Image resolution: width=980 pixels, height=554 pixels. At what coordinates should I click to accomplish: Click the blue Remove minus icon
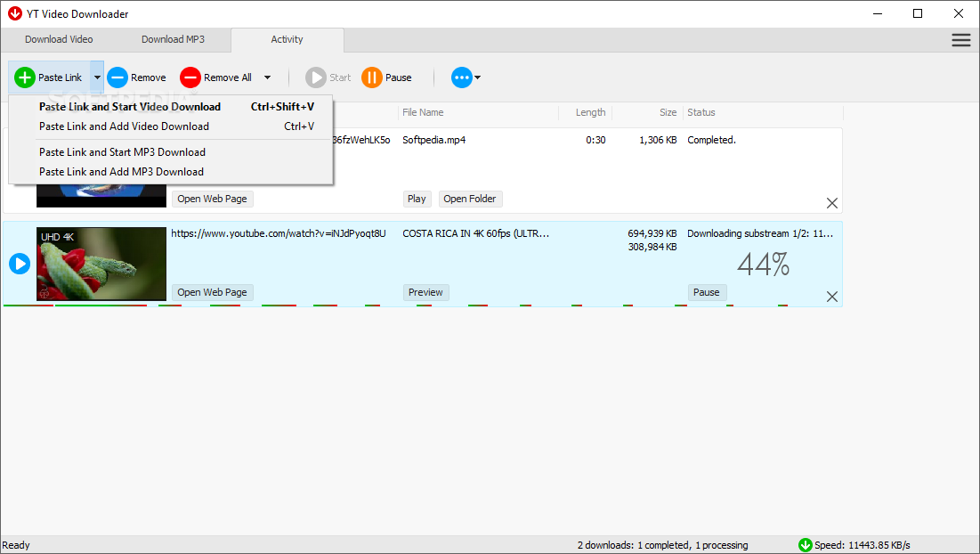(117, 77)
